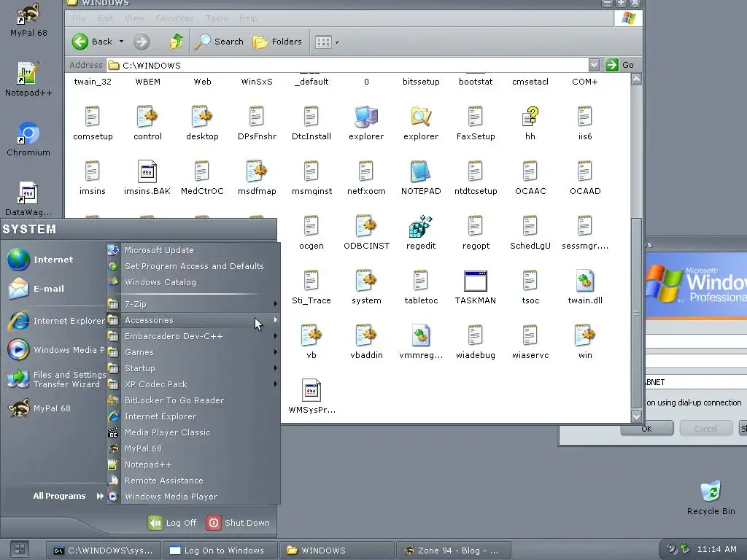Viewport: 747px width, 560px height.
Task: Open the Tools menu in Explorer
Action: click(x=216, y=18)
